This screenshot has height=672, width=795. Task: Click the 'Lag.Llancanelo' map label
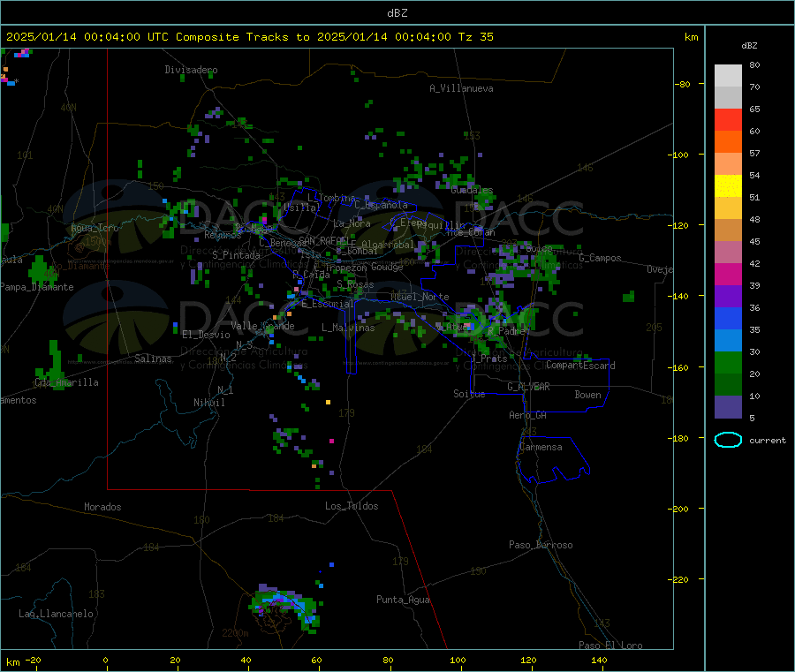(x=56, y=614)
